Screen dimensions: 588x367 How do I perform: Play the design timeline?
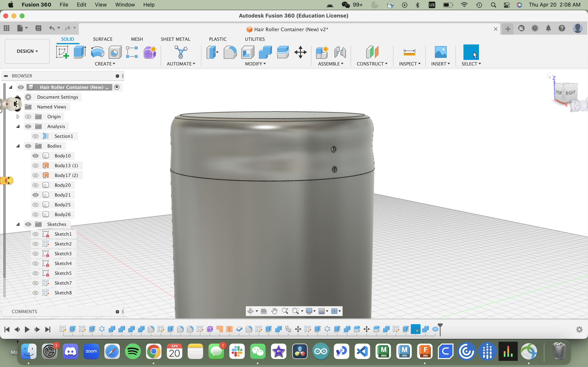(x=27, y=329)
